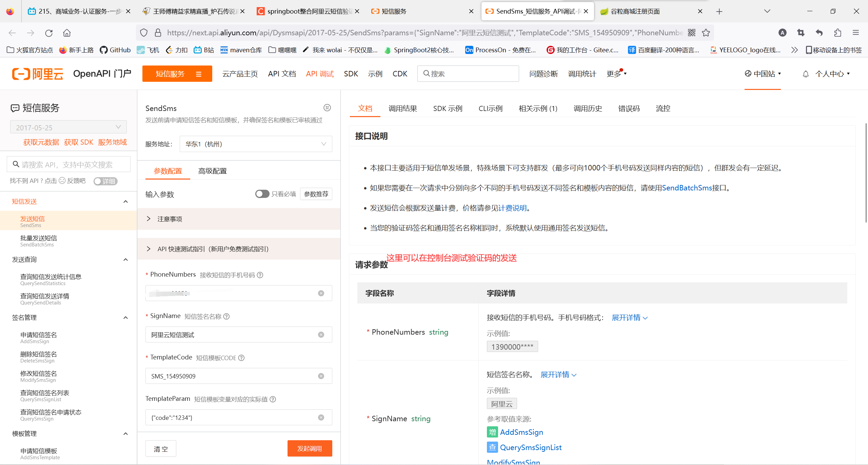This screenshot has height=465, width=868.
Task: Toggle the 只看必填 switch
Action: [262, 194]
